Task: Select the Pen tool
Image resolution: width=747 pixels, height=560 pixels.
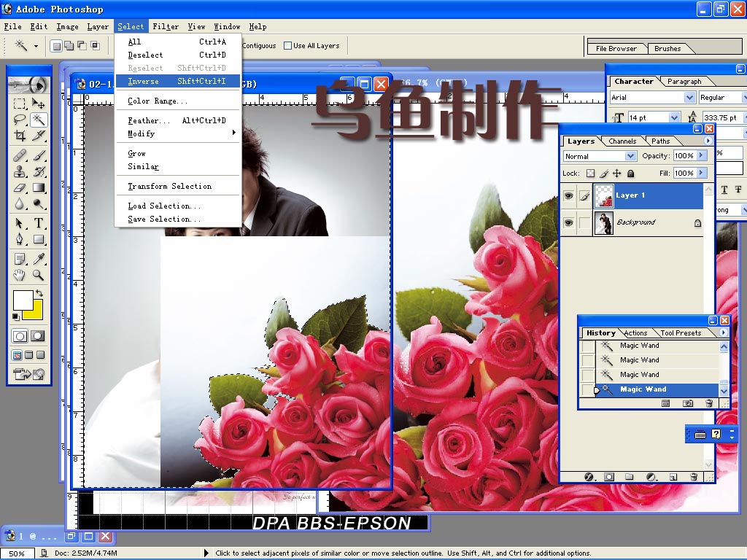Action: click(x=20, y=239)
